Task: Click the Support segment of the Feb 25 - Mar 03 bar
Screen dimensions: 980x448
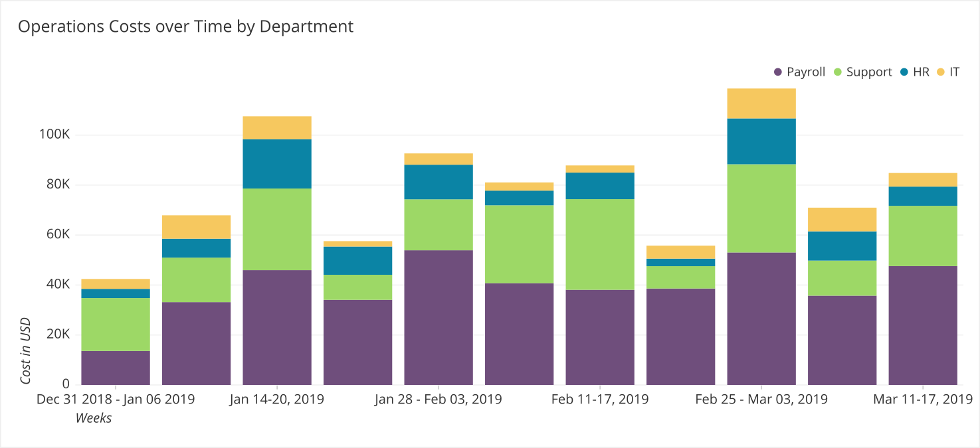Action: pyautogui.click(x=761, y=208)
